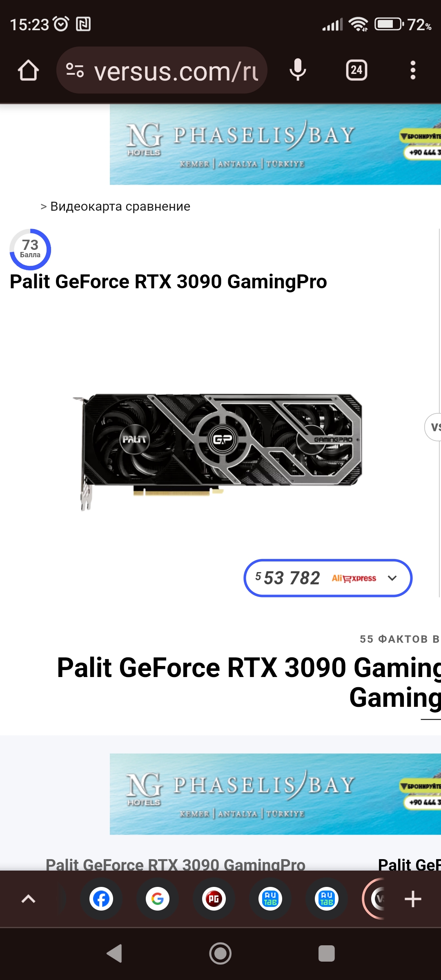
Task: Switch to the Google tab
Action: tap(158, 899)
